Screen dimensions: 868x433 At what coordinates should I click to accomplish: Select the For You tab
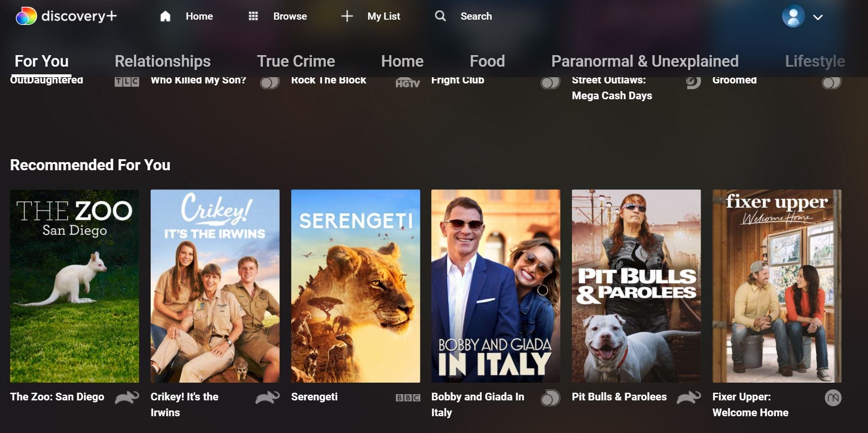41,61
